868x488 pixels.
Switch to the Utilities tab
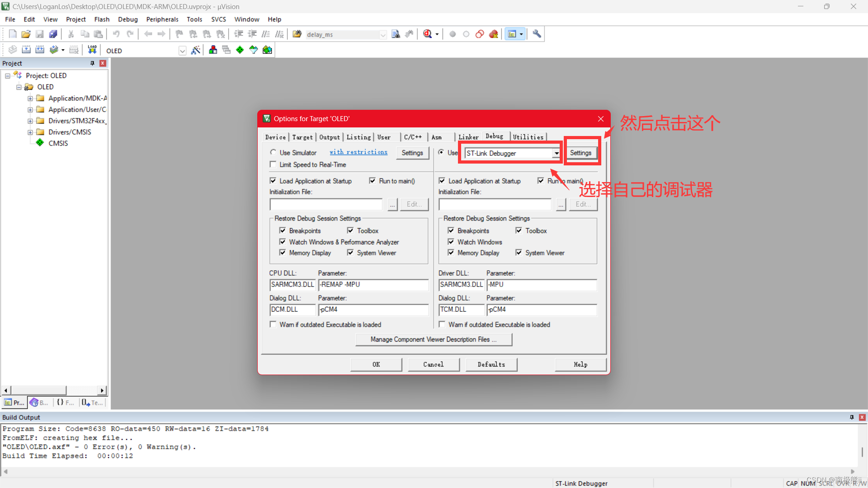pyautogui.click(x=528, y=137)
